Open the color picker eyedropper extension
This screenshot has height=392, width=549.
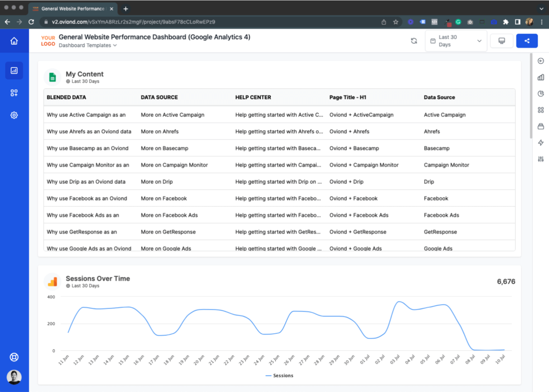448,22
